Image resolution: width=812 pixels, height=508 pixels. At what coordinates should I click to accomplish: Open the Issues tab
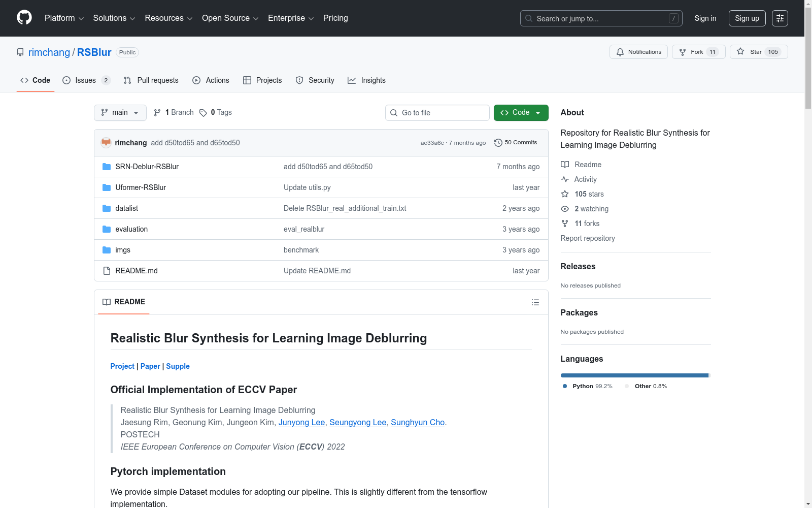point(86,80)
